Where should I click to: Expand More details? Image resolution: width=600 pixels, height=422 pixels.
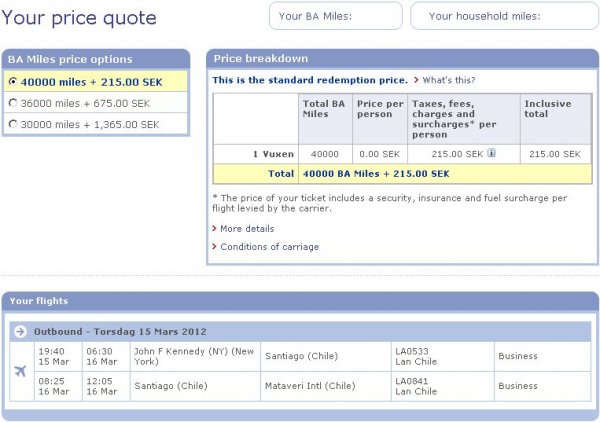pos(246,229)
